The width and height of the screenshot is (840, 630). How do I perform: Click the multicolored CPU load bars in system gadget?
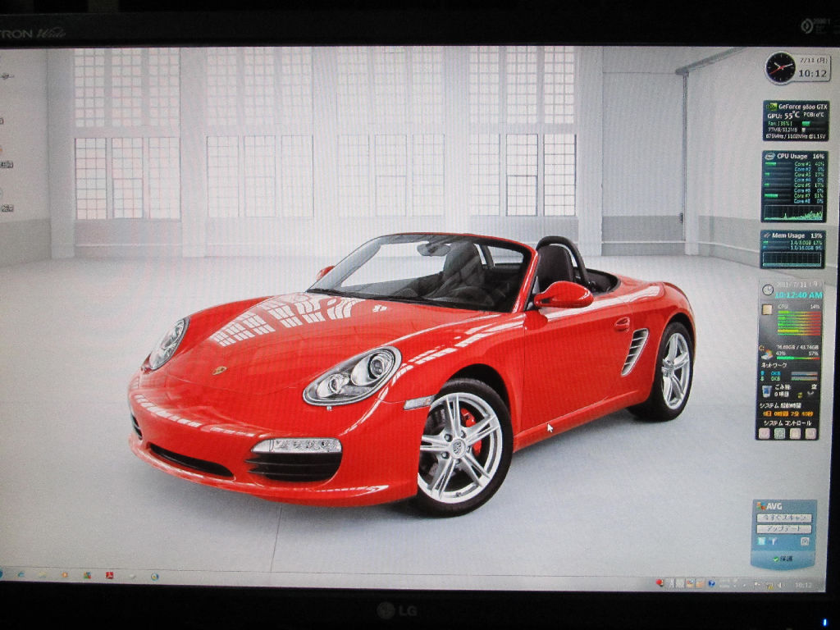pyautogui.click(x=797, y=322)
